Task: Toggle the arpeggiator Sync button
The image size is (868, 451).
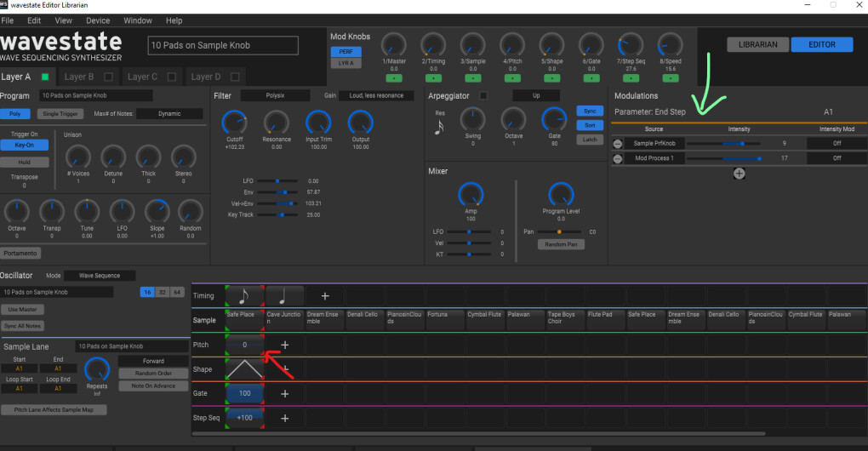Action: point(590,111)
